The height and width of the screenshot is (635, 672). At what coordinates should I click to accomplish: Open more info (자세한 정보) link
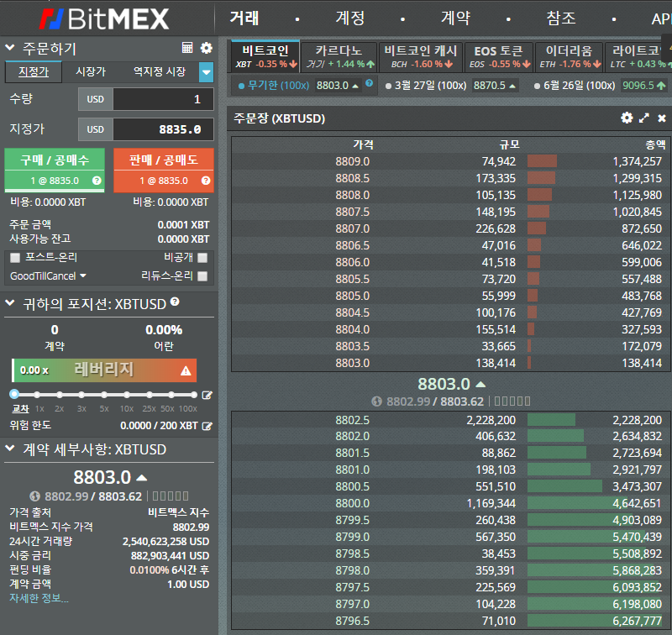tap(39, 598)
